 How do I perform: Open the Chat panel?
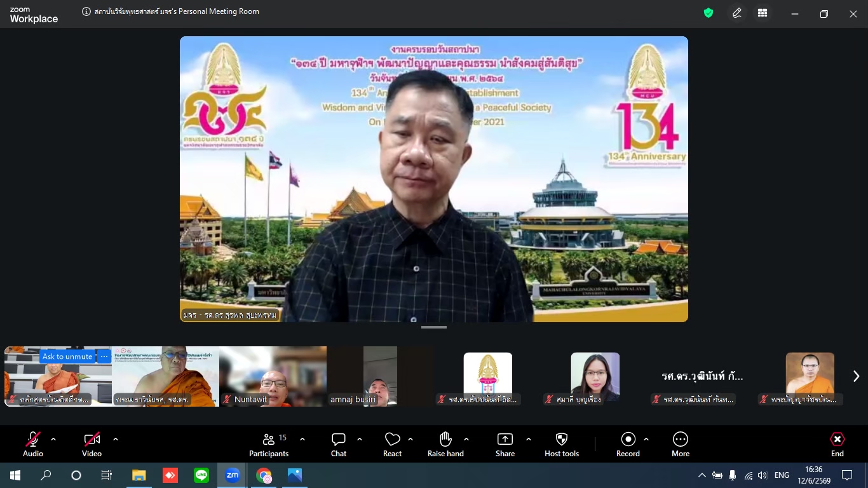(x=339, y=445)
